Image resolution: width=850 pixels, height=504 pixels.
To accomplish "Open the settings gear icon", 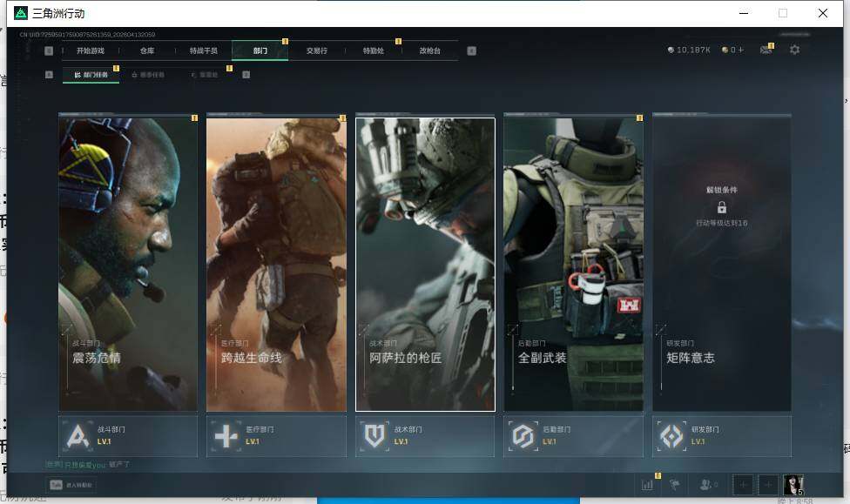I will (x=795, y=50).
